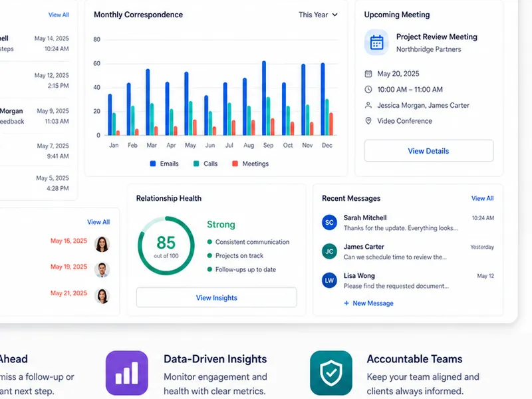Toggle the Emails legend swatch
This screenshot has width=532, height=399.
pyautogui.click(x=153, y=164)
